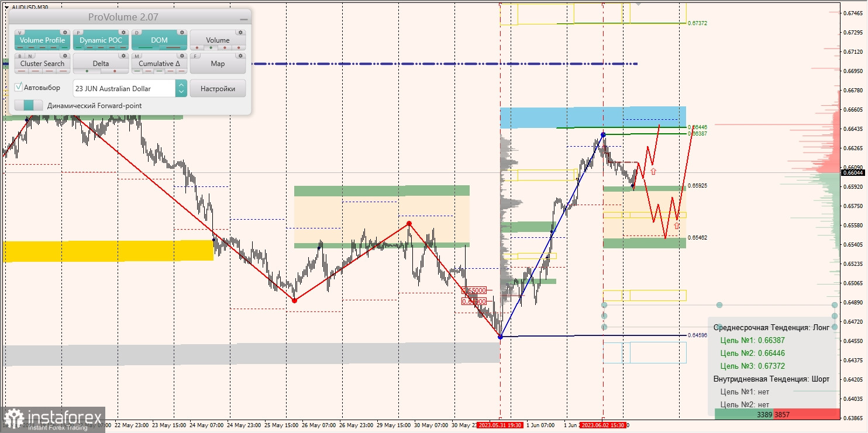
Task: Uncheck the Автовыбор checkbox
Action: point(19,87)
